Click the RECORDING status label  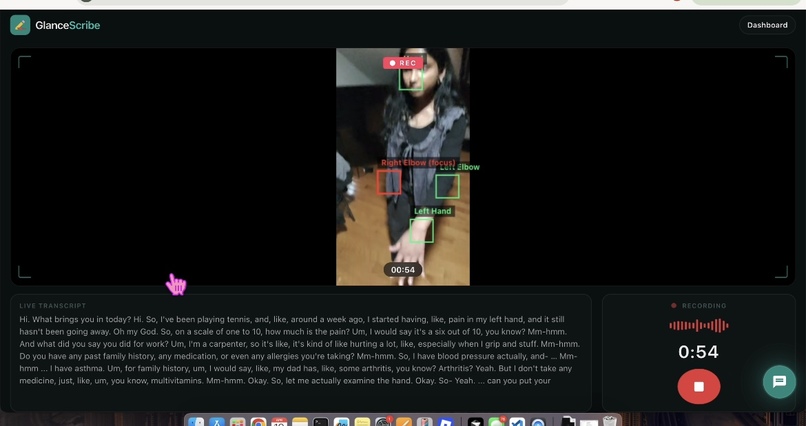coord(704,306)
